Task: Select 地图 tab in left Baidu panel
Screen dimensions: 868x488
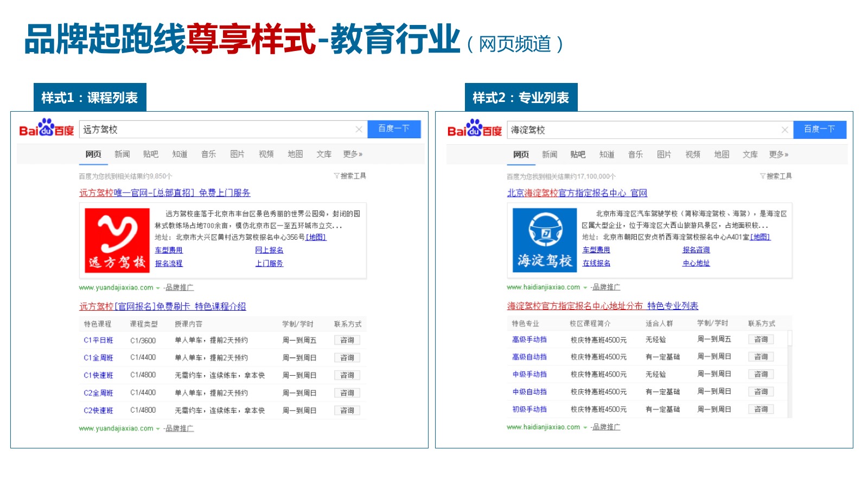Action: click(x=295, y=154)
